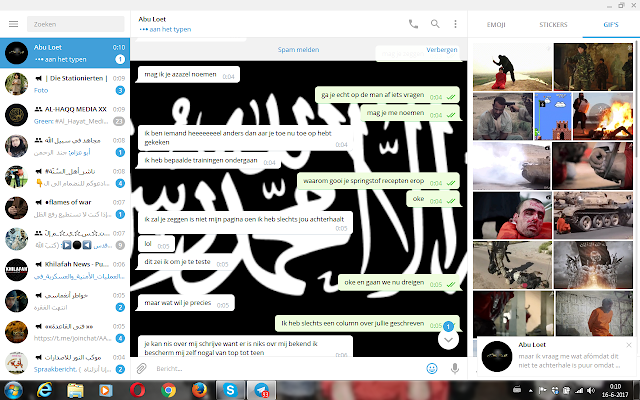640x400 pixels.
Task: Click the Abu Loet chat header name
Action: click(152, 19)
